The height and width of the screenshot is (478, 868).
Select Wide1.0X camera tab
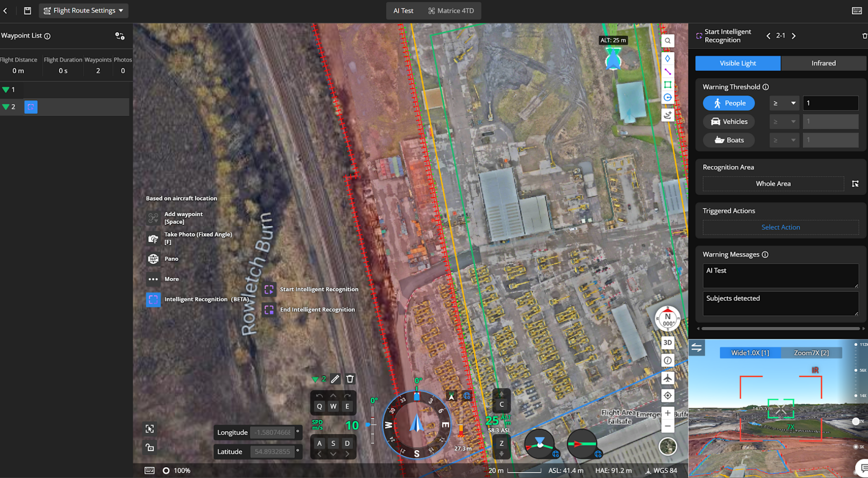coord(750,353)
